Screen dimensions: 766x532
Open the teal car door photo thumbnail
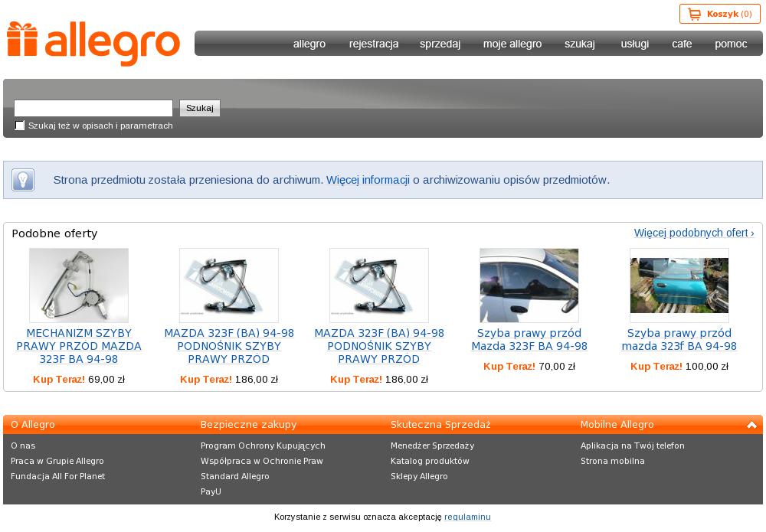click(x=679, y=285)
